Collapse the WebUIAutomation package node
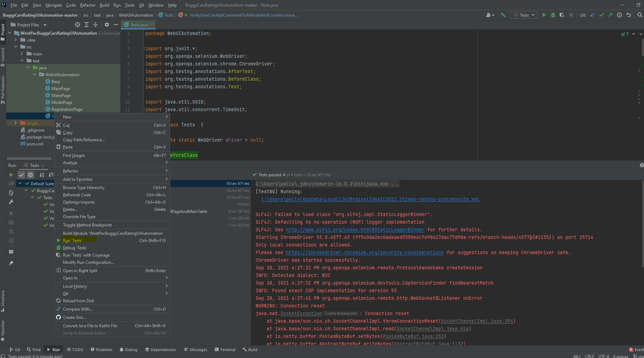 tap(34, 74)
